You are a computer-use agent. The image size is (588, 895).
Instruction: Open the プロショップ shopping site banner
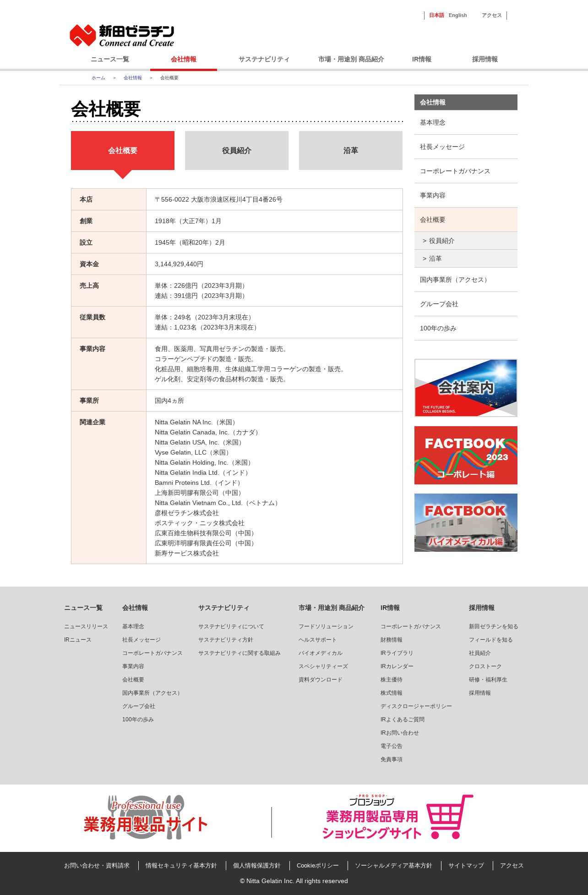(397, 818)
